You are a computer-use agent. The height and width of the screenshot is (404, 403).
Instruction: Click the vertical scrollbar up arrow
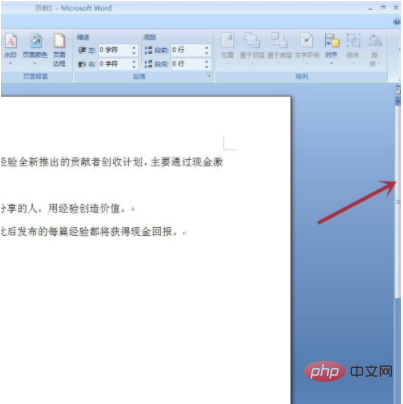point(397,100)
